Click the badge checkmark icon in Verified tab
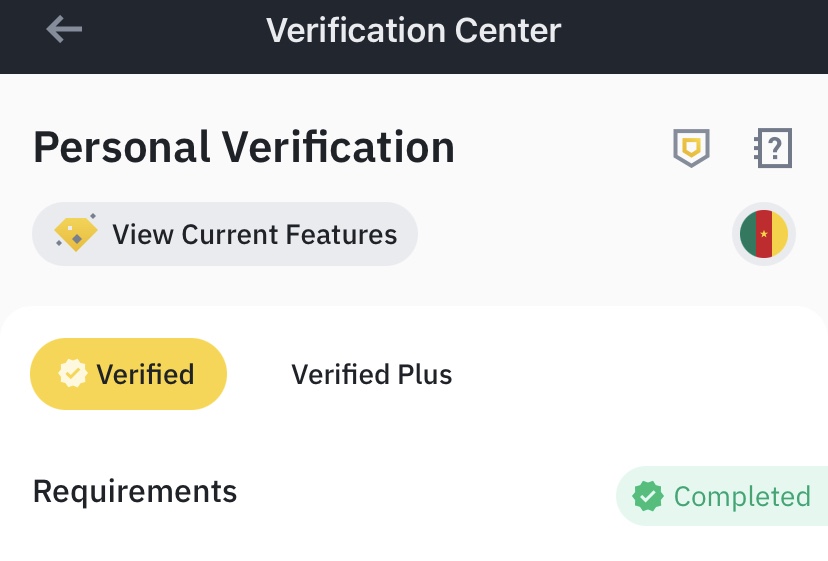828x561 pixels. click(72, 374)
